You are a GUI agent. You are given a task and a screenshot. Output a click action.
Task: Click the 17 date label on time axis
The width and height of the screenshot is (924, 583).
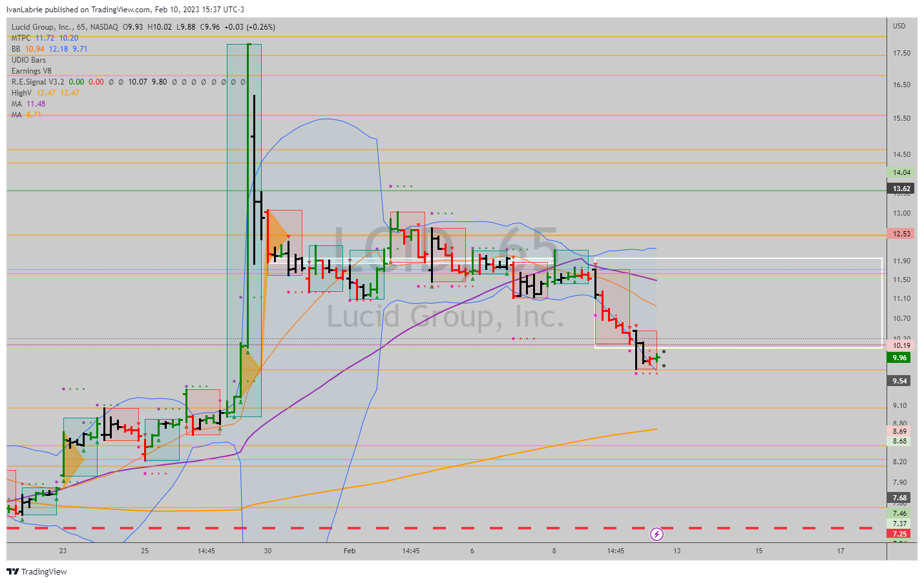coord(841,551)
